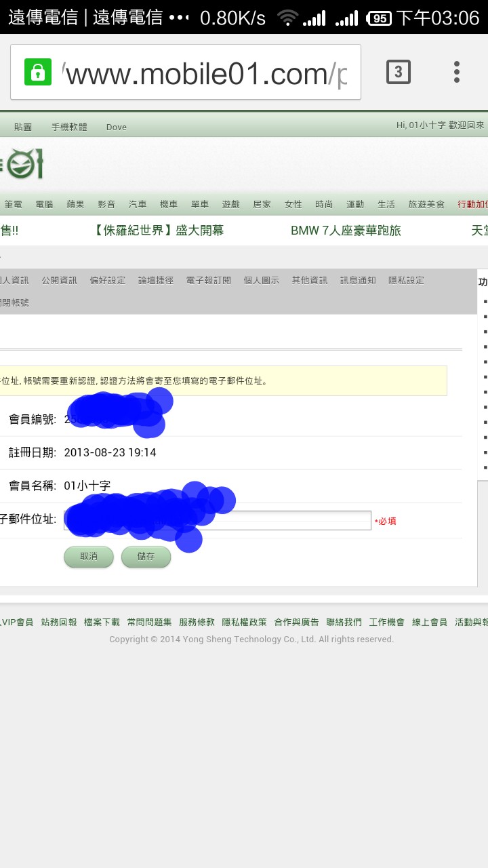Open the 工作機會 footer link
The width and height of the screenshot is (488, 868).
(x=387, y=622)
